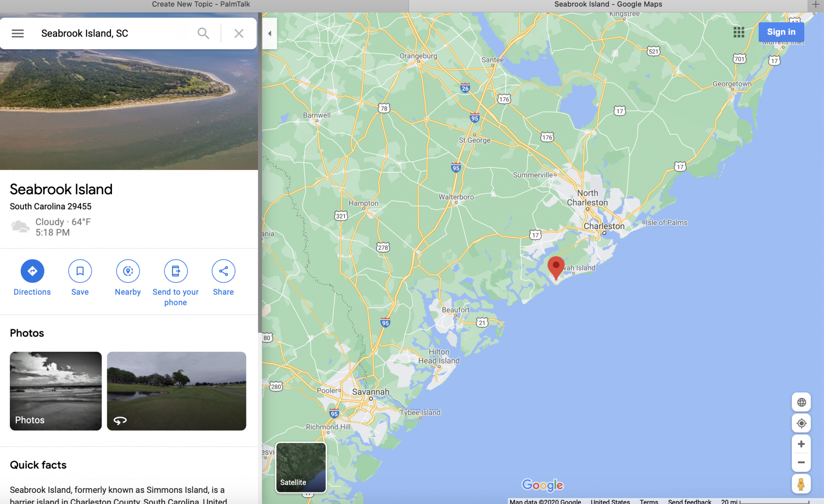Click the Orangeburg map label
Image resolution: width=824 pixels, height=504 pixels.
click(418, 56)
